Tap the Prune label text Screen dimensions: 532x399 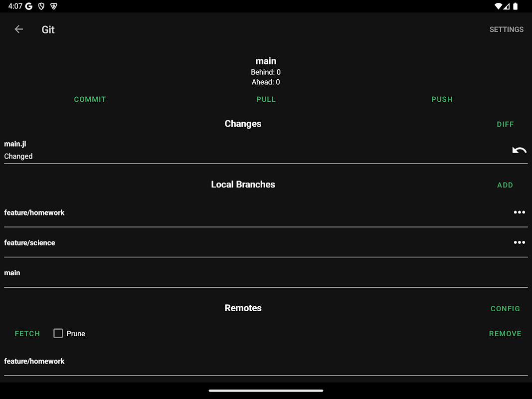(x=76, y=334)
